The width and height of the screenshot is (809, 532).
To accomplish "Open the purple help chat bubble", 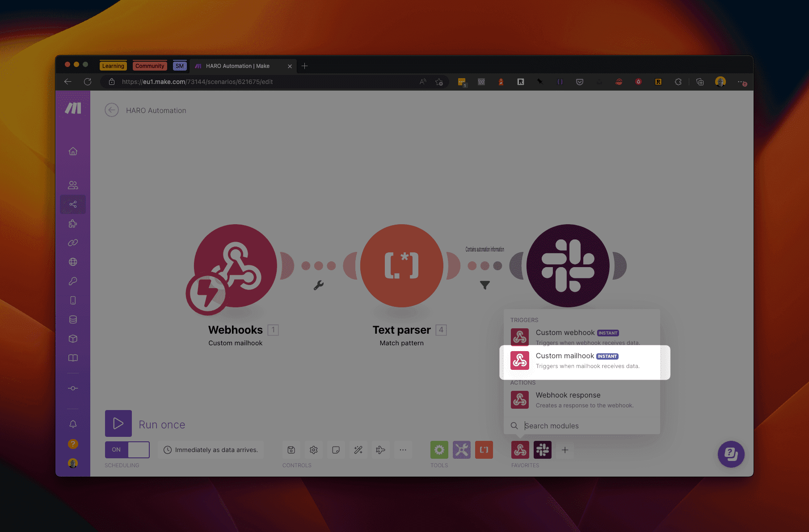I will point(731,454).
